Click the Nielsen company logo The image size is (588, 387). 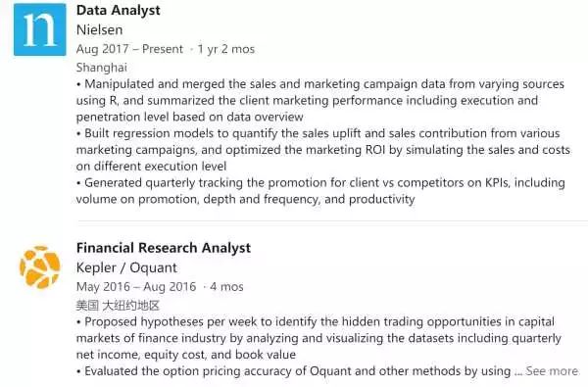[x=40, y=29]
